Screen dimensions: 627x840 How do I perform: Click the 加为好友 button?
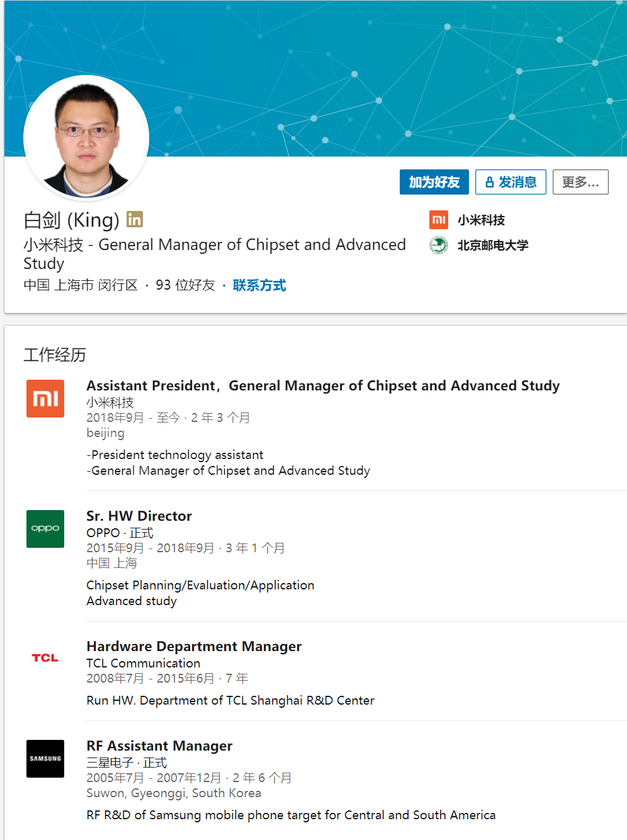click(x=434, y=182)
